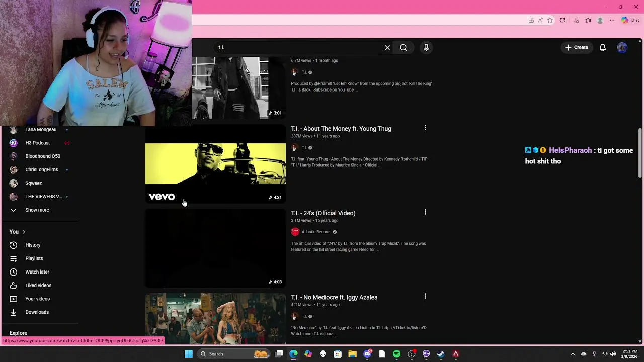Click the Explore section heading
Image resolution: width=644 pixels, height=362 pixels.
coord(18,333)
